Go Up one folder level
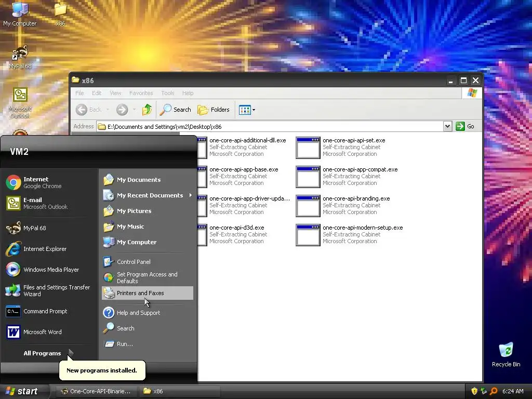The width and height of the screenshot is (532, 399). (x=147, y=110)
